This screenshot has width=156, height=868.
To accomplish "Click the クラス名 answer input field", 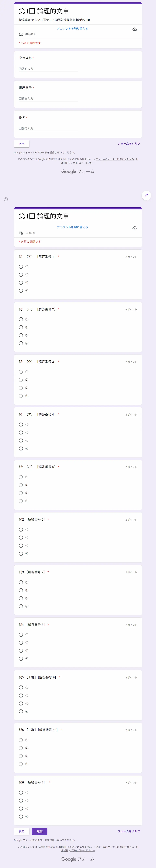I will pyautogui.click(x=48, y=69).
